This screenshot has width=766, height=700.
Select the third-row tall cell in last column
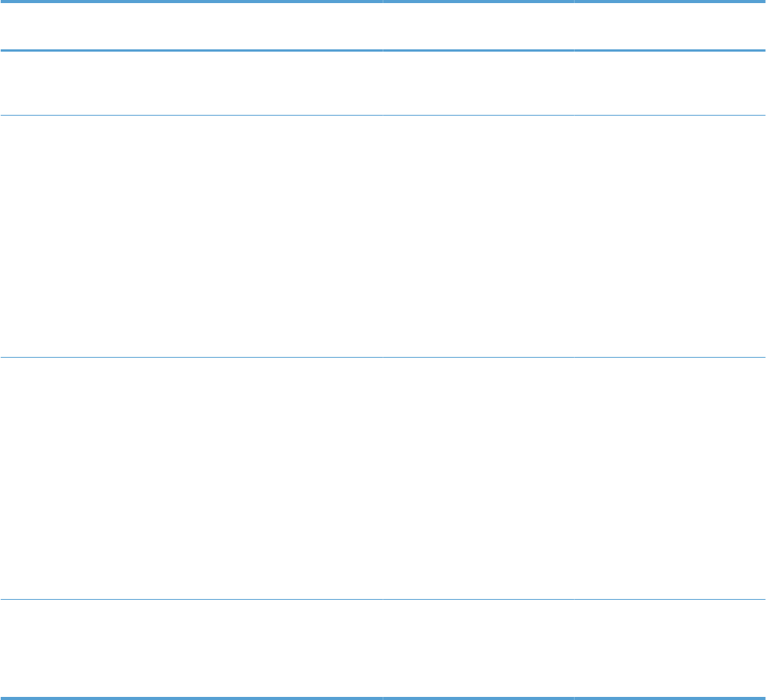pyautogui.click(x=670, y=236)
